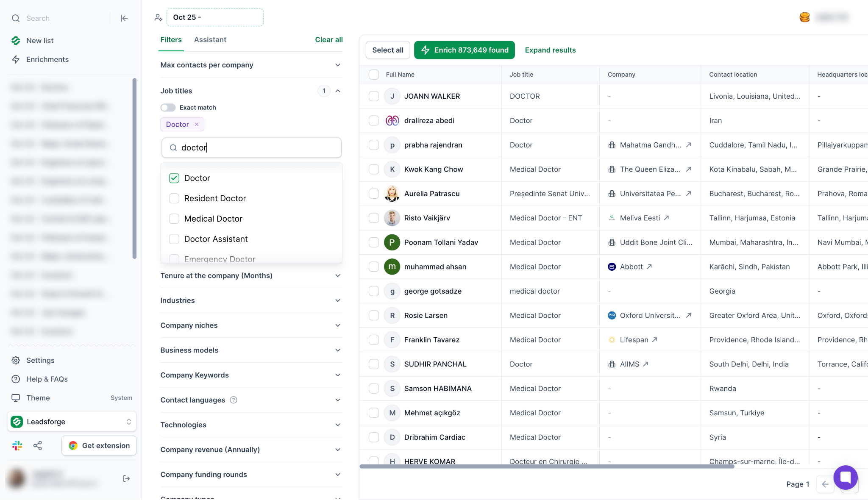Switch to the Filters tab
The width and height of the screenshot is (868, 500).
tap(171, 39)
